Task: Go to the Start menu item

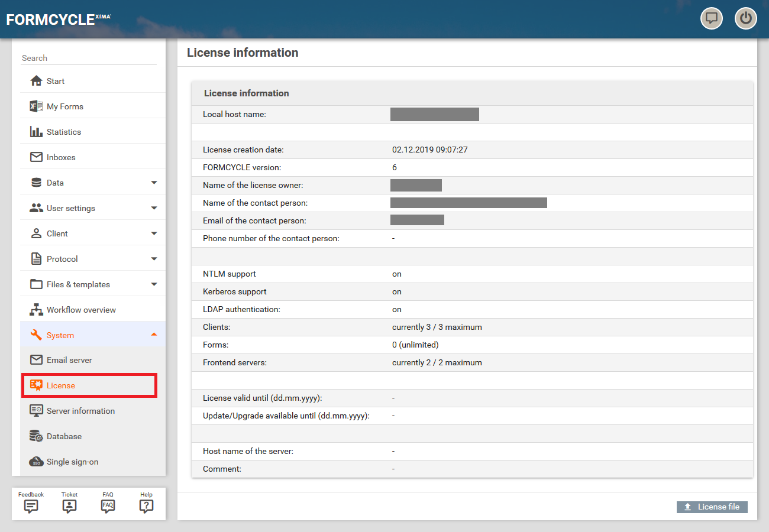Action: (56, 81)
